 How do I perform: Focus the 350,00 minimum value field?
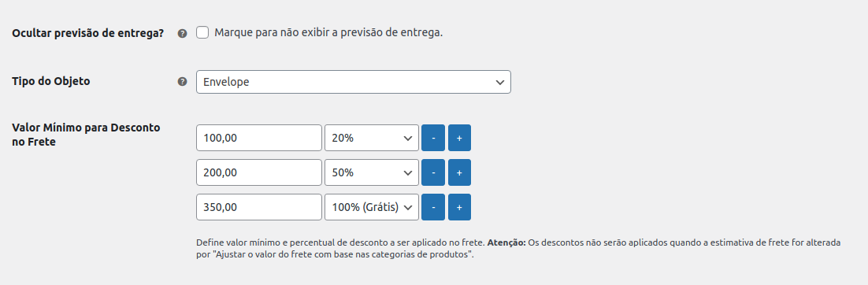(x=259, y=207)
